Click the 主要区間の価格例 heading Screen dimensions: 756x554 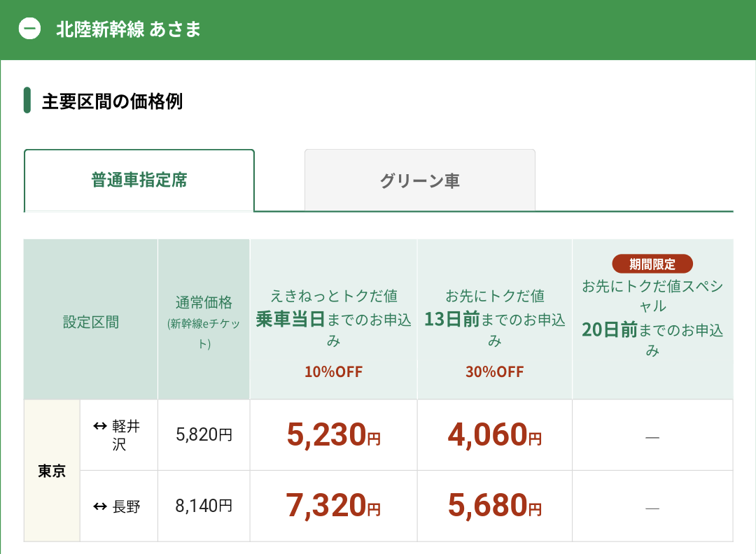point(112,101)
